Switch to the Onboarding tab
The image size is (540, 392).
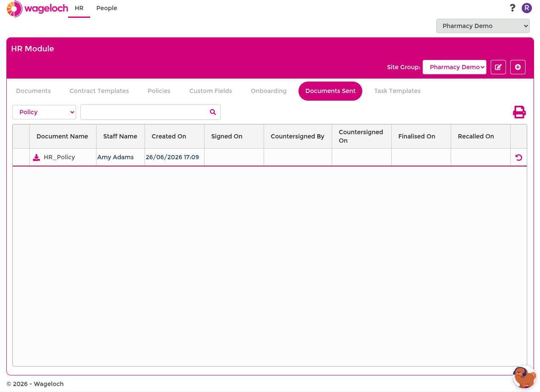(269, 91)
